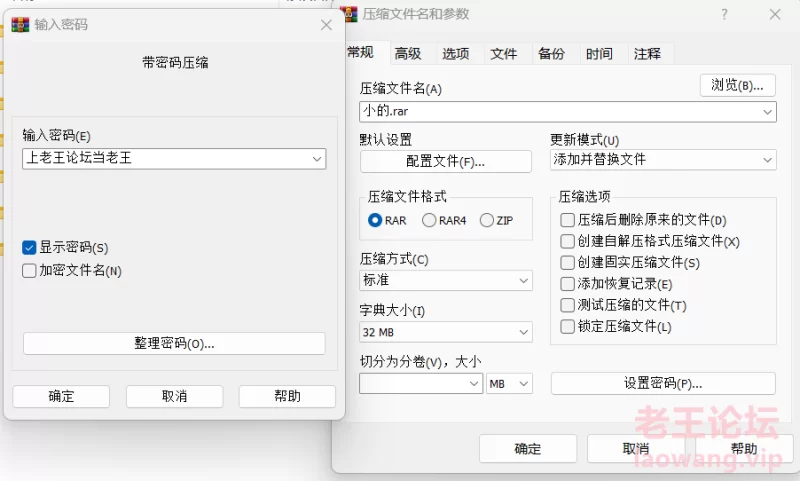800x481 pixels.
Task: Confirm password with 确定 in password dialog
Action: [x=61, y=396]
